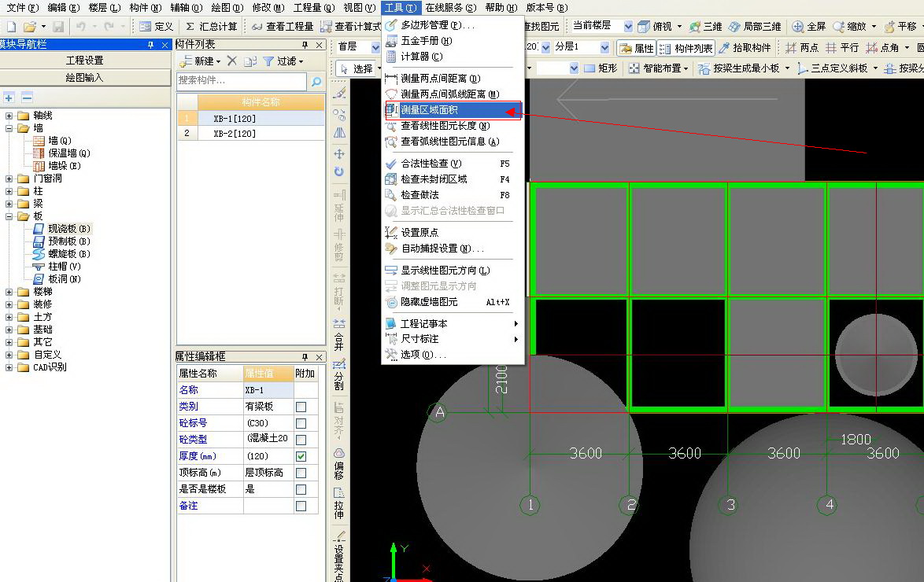Click 工程设置 navigation button
The width and height of the screenshot is (924, 582).
85,60
